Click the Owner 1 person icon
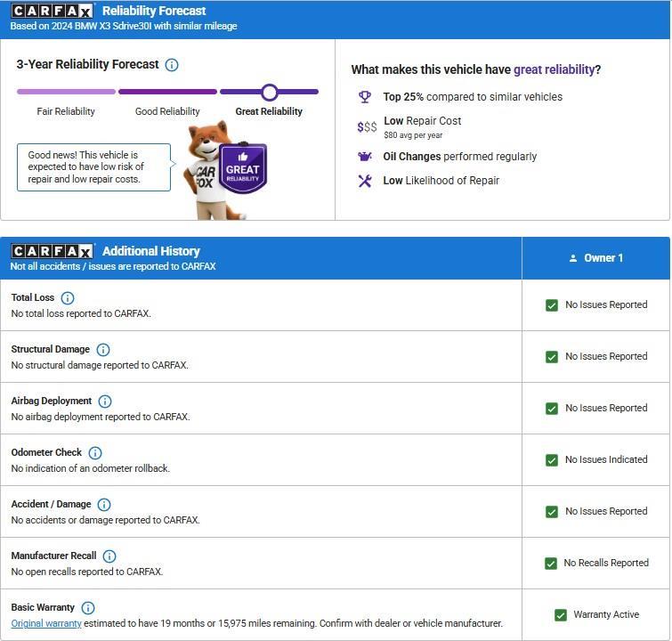Image resolution: width=672 pixels, height=641 pixels. coord(573,258)
